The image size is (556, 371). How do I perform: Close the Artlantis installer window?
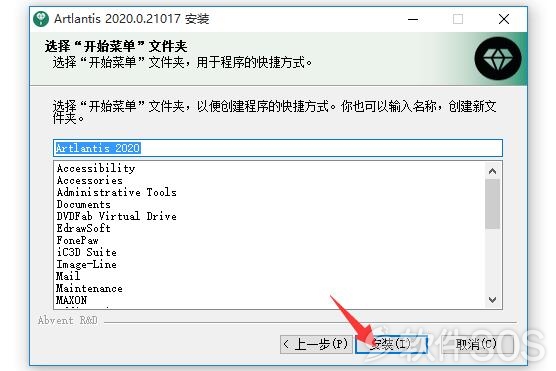point(504,19)
